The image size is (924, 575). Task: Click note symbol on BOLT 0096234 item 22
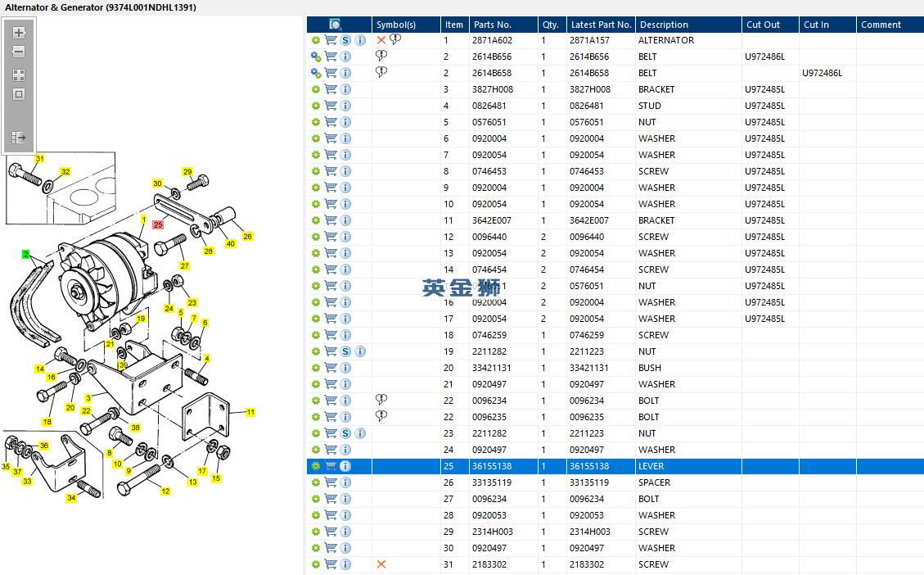[381, 400]
